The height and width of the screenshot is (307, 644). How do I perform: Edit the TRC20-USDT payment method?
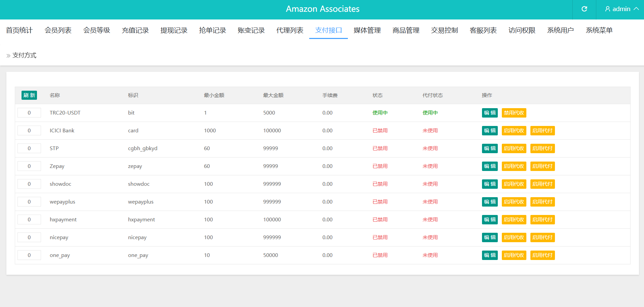(x=489, y=113)
